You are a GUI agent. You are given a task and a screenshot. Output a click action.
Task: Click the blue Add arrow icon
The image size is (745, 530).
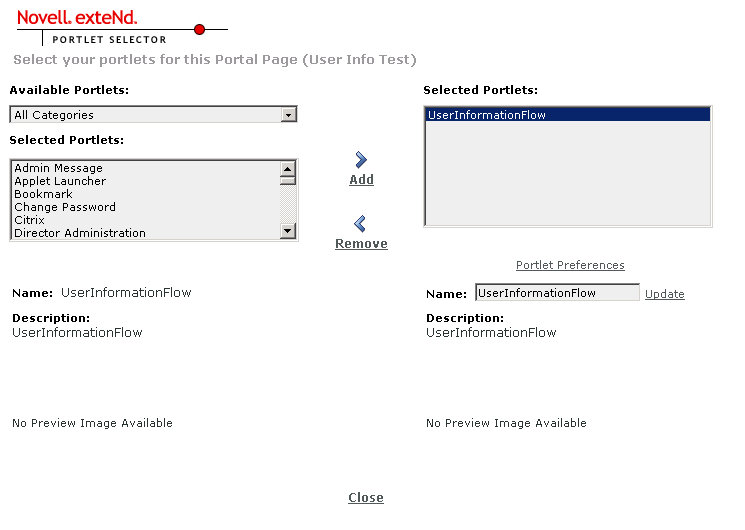(361, 160)
